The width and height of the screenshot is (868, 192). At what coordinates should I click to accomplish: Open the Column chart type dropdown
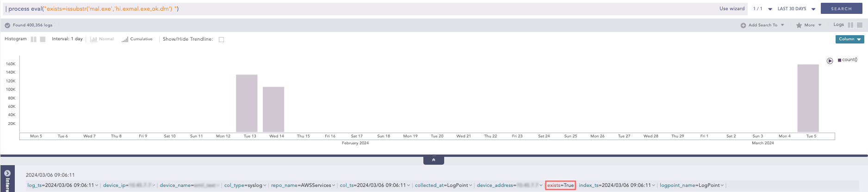tap(849, 39)
